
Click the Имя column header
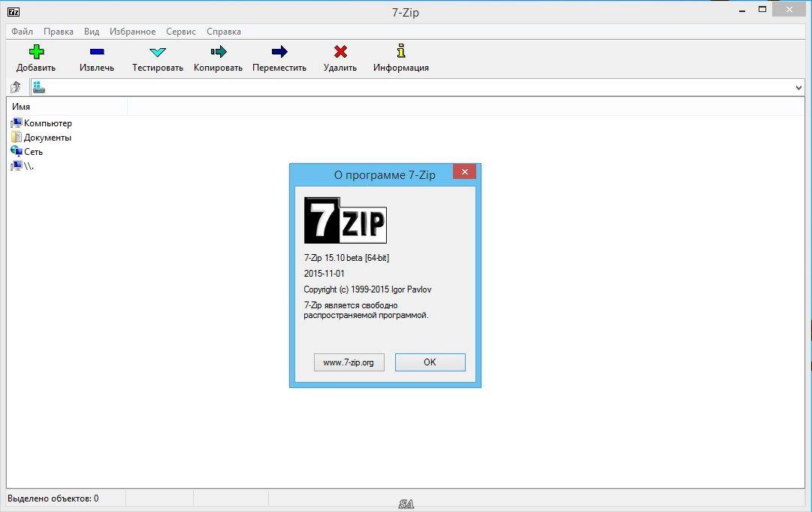click(68, 106)
